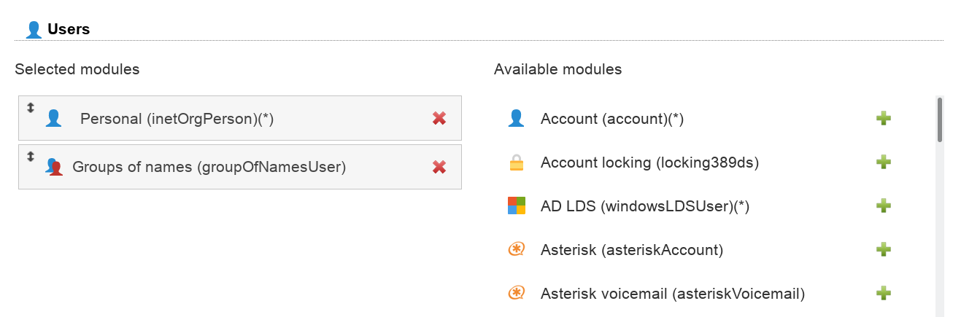
Task: Add the Account (account) module
Action: click(x=883, y=119)
